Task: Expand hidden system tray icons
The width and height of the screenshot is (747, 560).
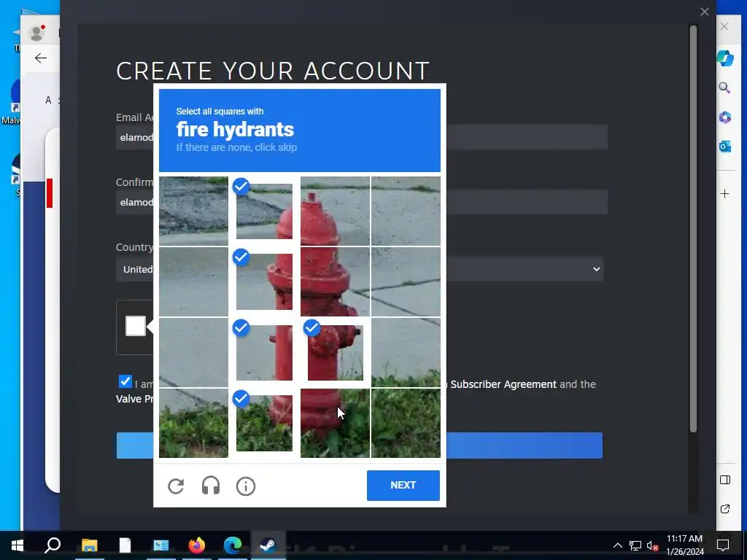Action: (617, 545)
